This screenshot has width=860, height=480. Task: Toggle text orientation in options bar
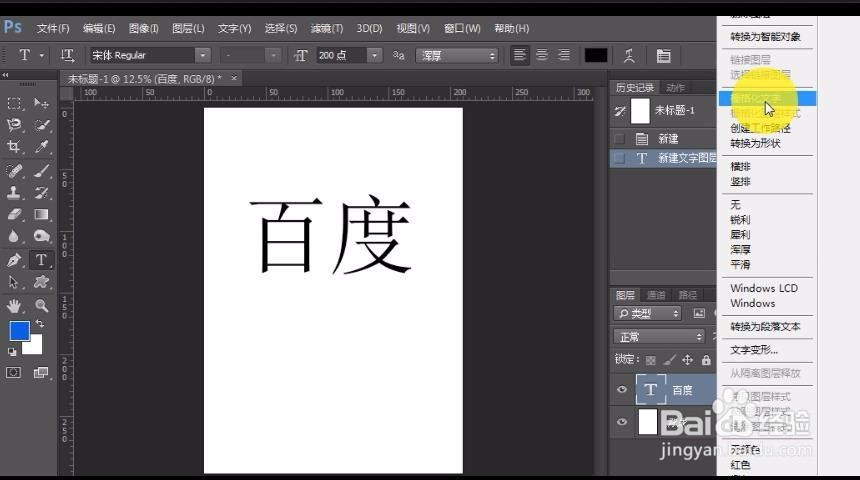[67, 55]
